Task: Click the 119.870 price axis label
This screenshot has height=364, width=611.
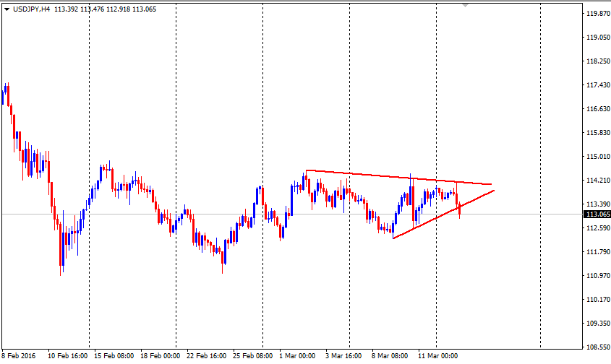Action: click(x=598, y=14)
